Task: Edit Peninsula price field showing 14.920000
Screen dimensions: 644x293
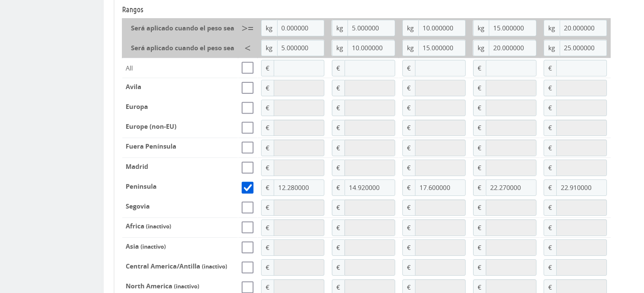Action: [x=369, y=187]
